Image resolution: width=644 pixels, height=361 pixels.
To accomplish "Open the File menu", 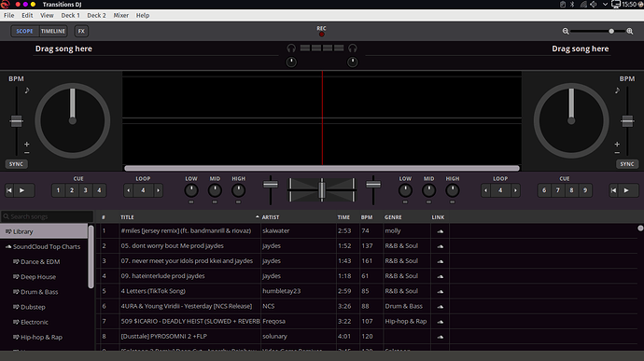I will [9, 15].
